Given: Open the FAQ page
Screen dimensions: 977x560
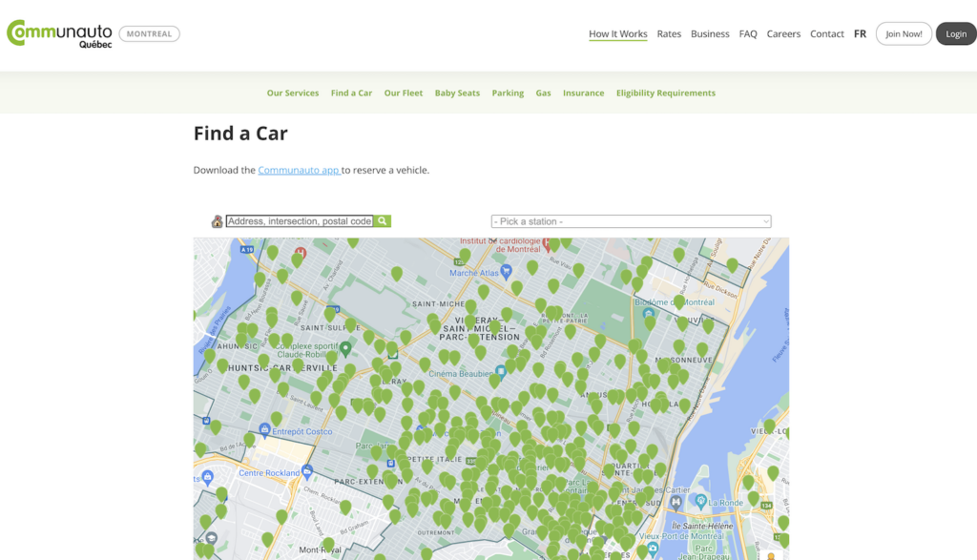Looking at the screenshot, I should tap(748, 33).
